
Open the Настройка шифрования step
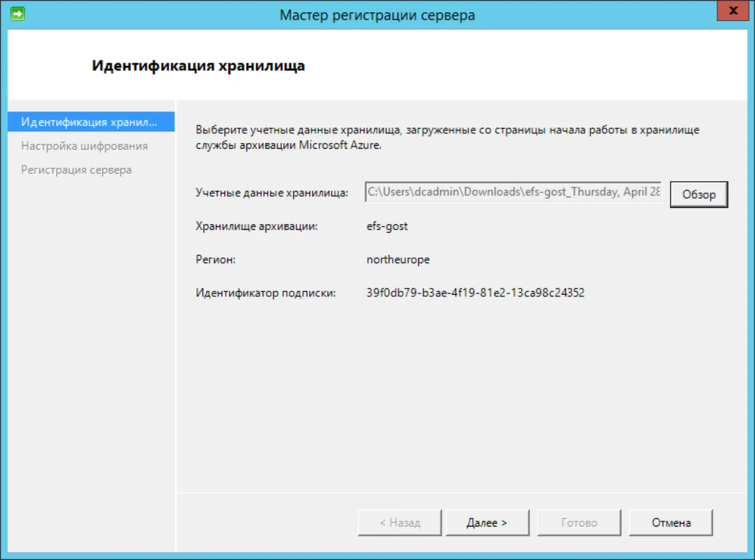click(84, 146)
